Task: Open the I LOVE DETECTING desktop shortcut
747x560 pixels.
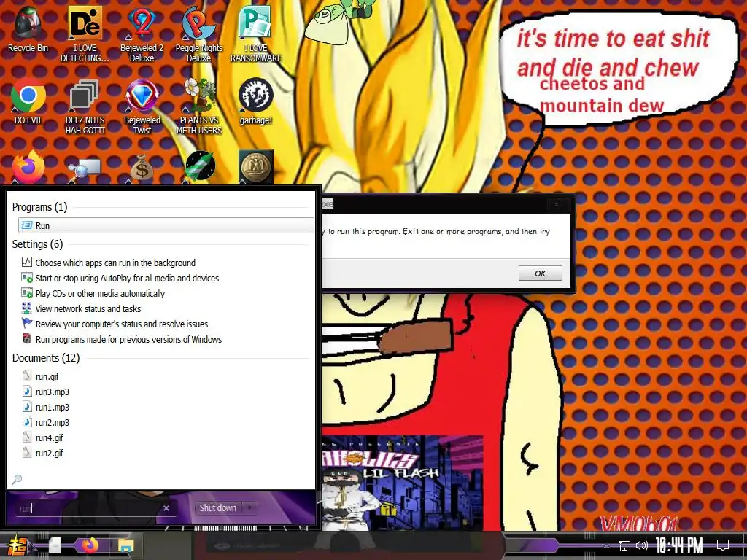Action: pos(85,34)
